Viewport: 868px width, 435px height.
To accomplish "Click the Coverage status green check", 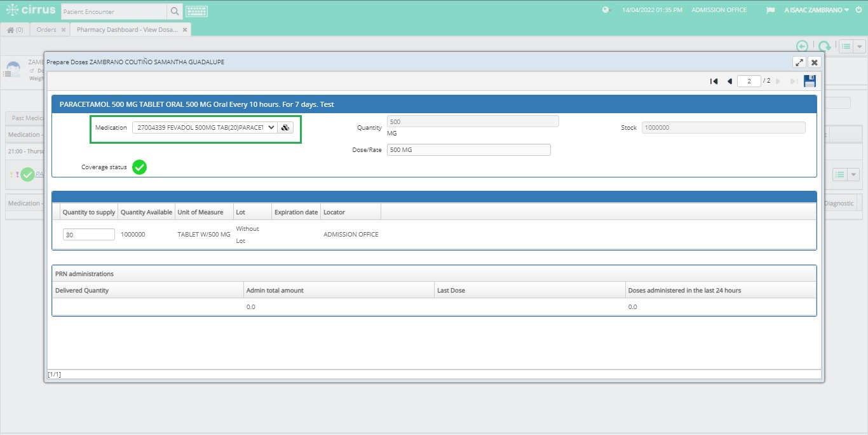I will click(139, 167).
